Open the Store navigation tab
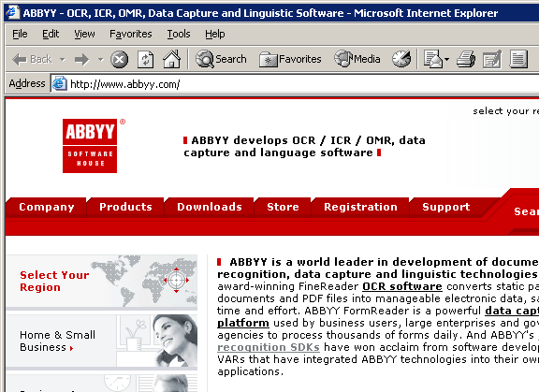Screen dimensions: 539x392 (x=283, y=207)
